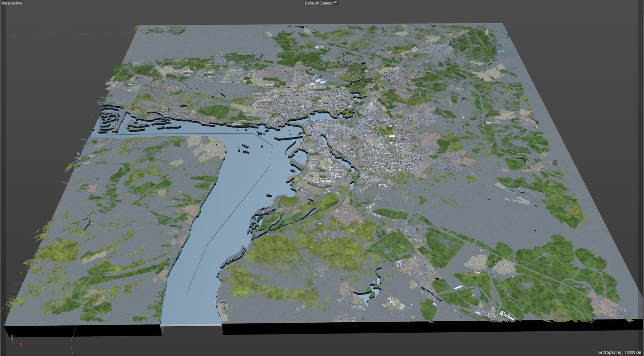The height and width of the screenshot is (356, 644).
Task: Click the Default Camera label
Action: [x=318, y=3]
